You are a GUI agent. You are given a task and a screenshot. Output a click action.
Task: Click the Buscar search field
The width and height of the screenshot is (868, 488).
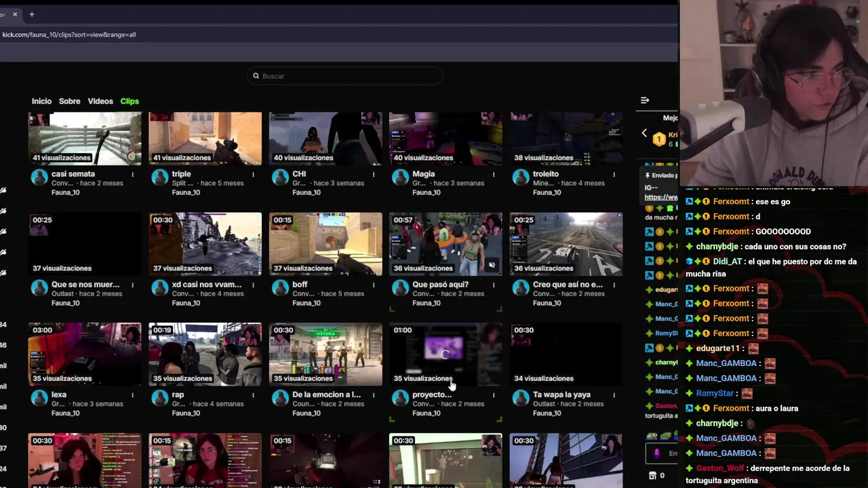(x=345, y=76)
